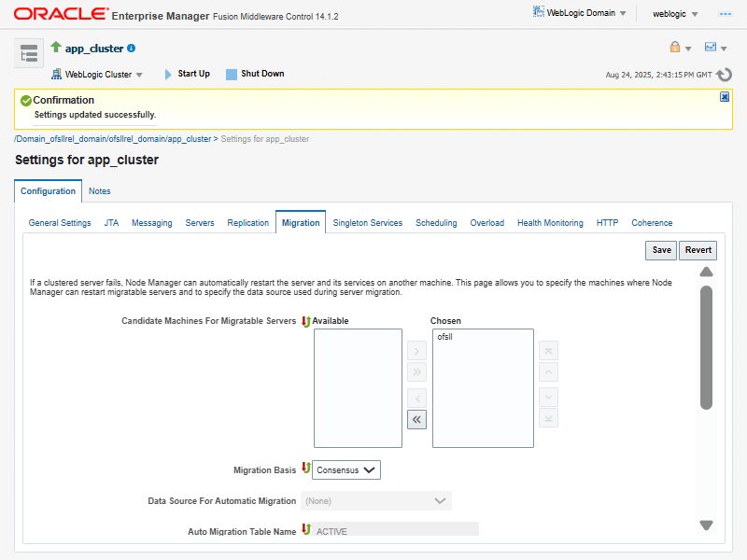Click the Revert button

[698, 250]
